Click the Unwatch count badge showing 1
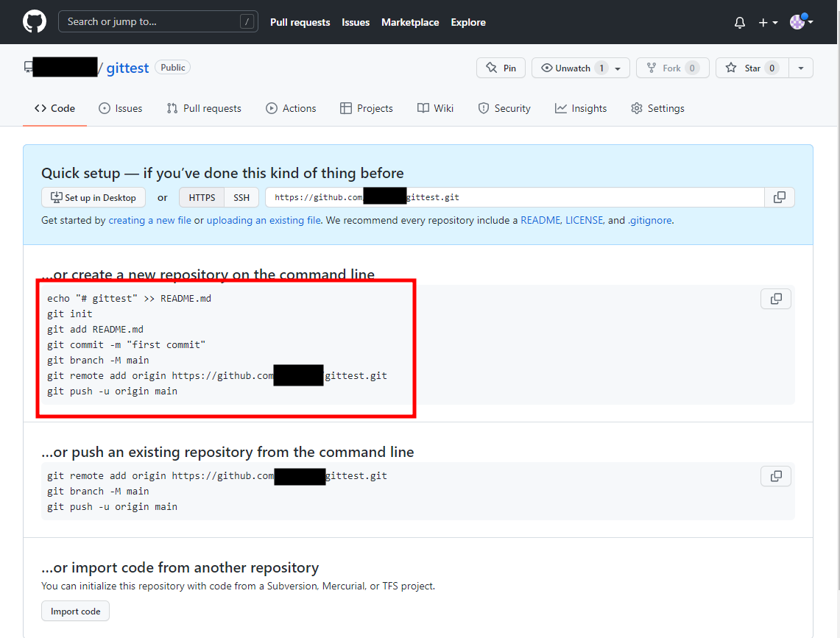The height and width of the screenshot is (638, 840). pos(601,68)
